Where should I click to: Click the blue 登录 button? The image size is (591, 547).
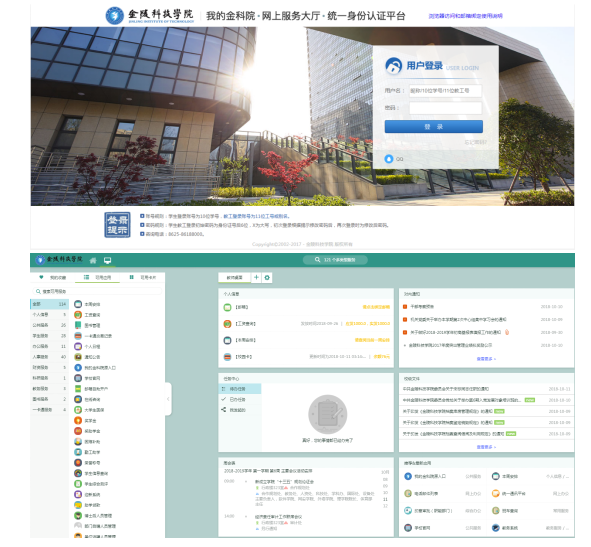point(433,127)
